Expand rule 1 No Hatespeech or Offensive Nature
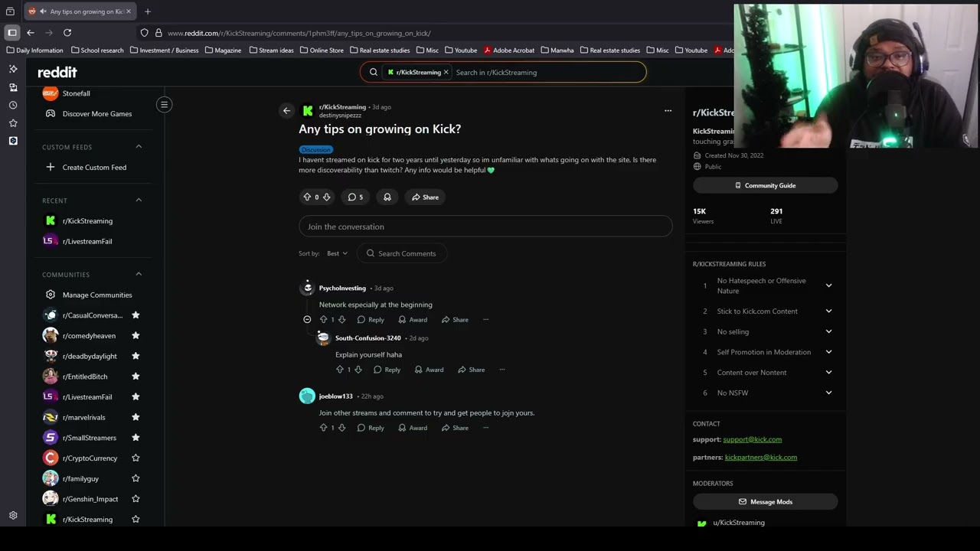 pos(828,285)
